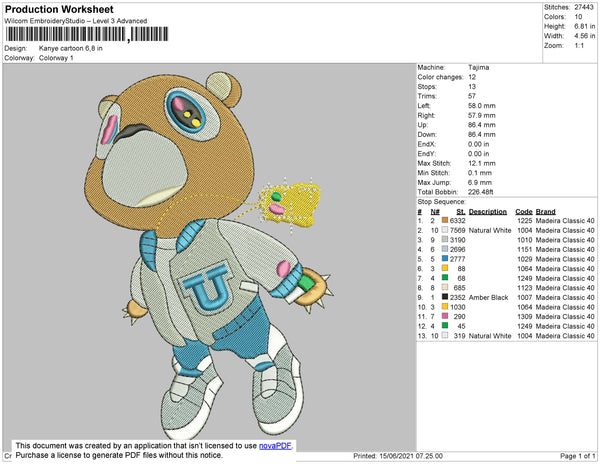Click 'Natural White' description in stop 13

(490, 335)
